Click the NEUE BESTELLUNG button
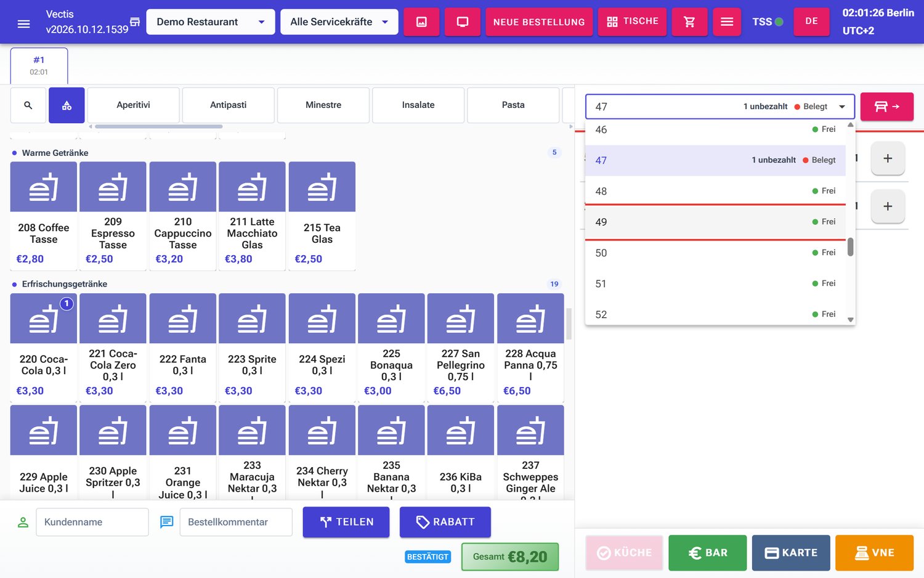 pos(539,22)
